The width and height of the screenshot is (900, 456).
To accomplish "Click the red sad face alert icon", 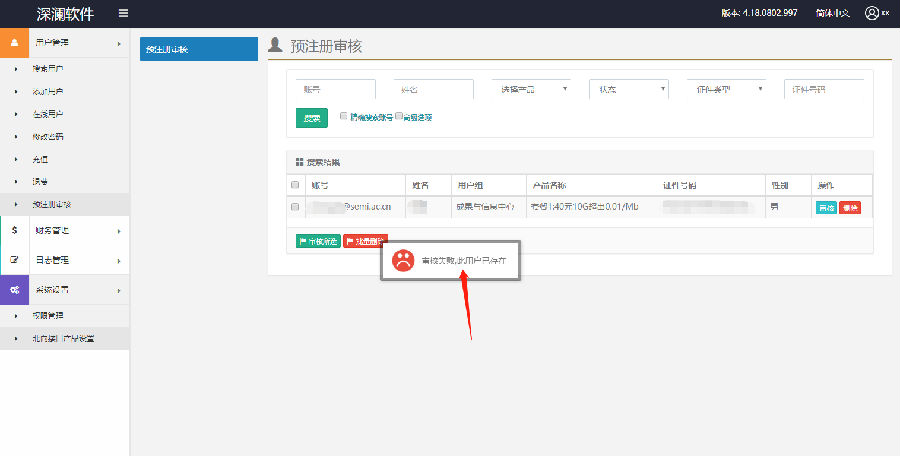I will (402, 260).
